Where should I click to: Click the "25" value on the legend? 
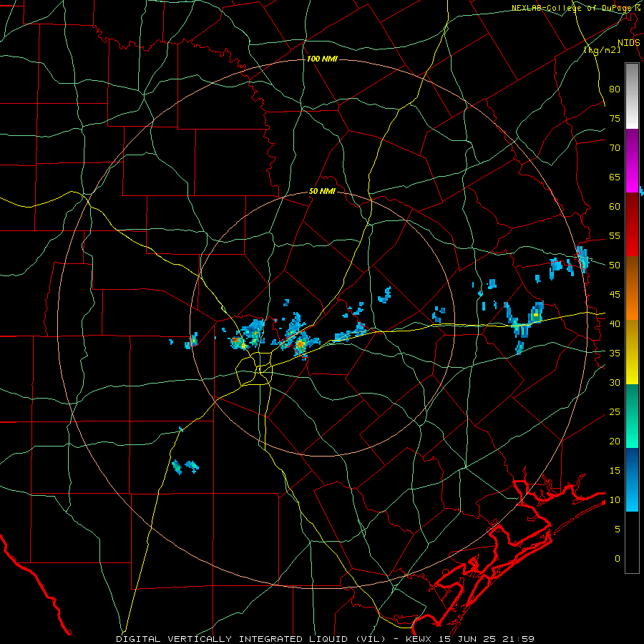[x=615, y=412]
